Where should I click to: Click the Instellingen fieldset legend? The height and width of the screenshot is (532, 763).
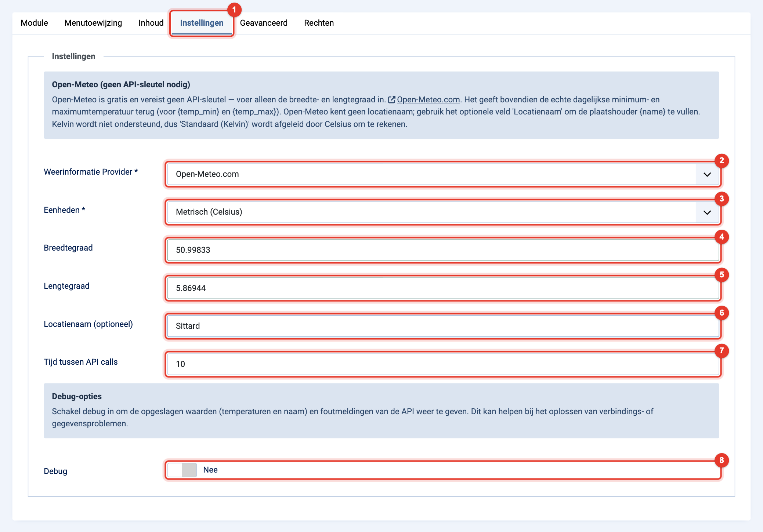[x=73, y=56]
